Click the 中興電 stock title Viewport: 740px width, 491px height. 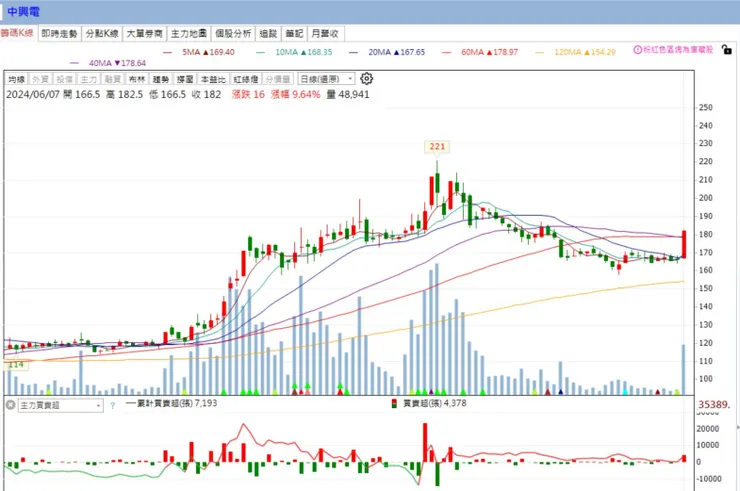point(24,12)
